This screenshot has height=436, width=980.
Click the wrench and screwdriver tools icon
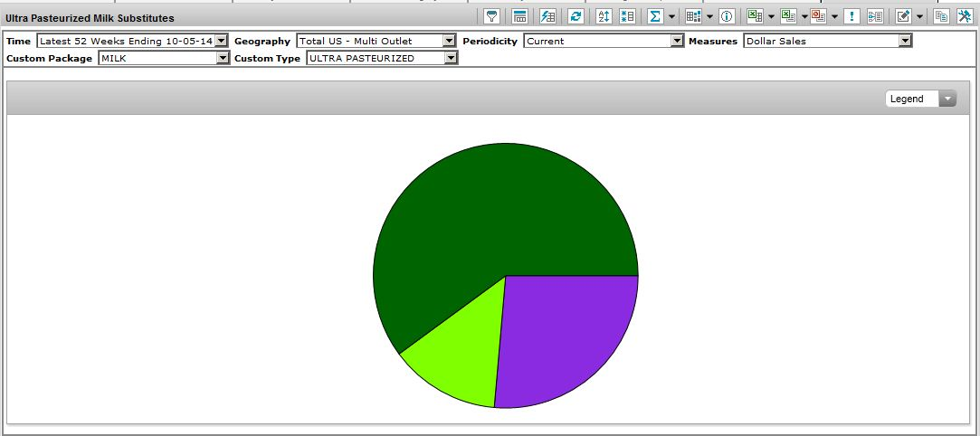pyautogui.click(x=966, y=16)
